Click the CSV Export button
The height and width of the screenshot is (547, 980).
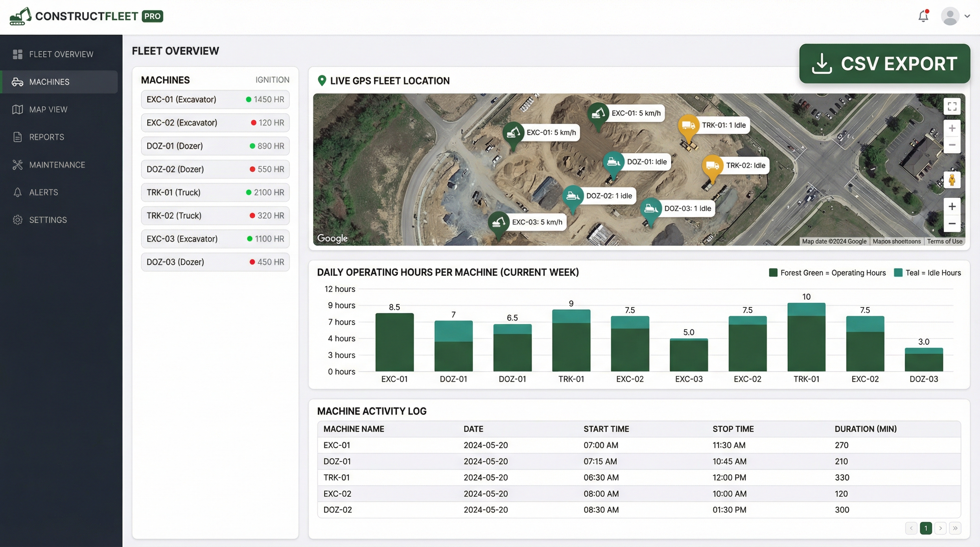tap(885, 63)
